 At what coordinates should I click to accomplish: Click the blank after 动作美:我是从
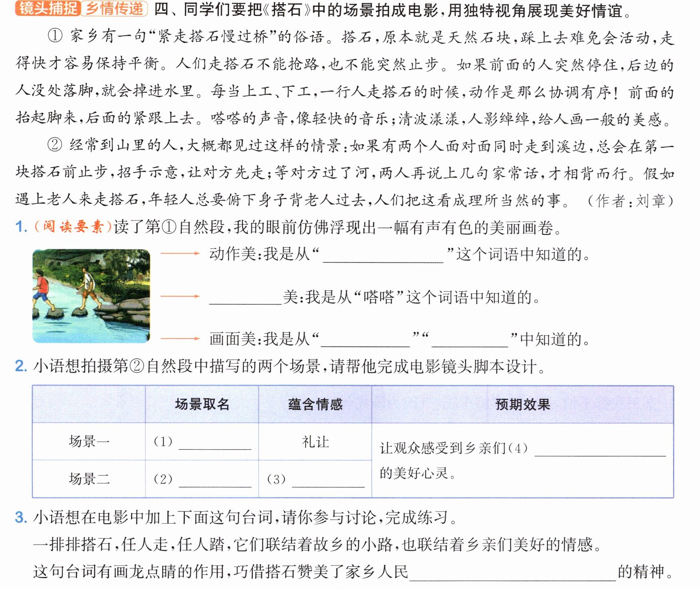(383, 255)
